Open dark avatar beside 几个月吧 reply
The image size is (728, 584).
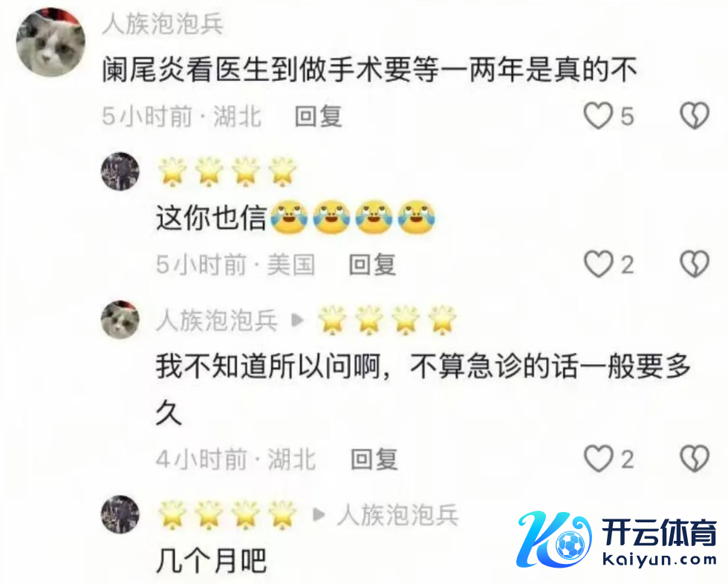120,514
